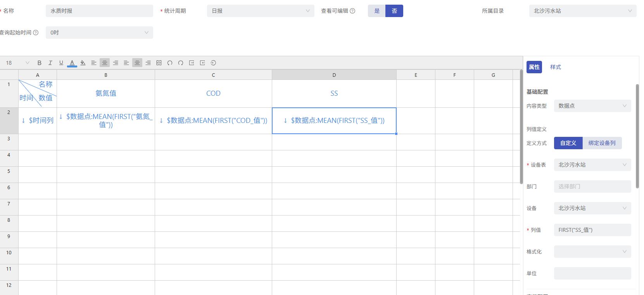The height and width of the screenshot is (295, 644).
Task: Select column D header
Action: click(334, 75)
